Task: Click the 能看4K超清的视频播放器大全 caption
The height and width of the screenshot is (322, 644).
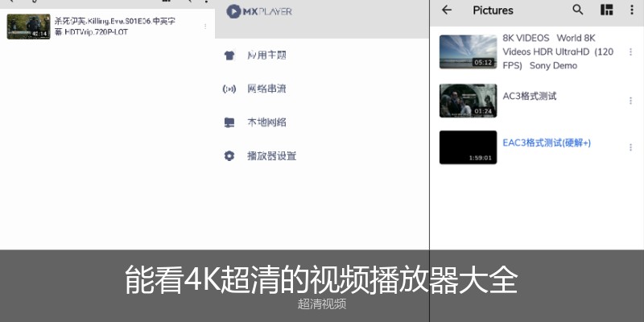Action: pos(321,279)
